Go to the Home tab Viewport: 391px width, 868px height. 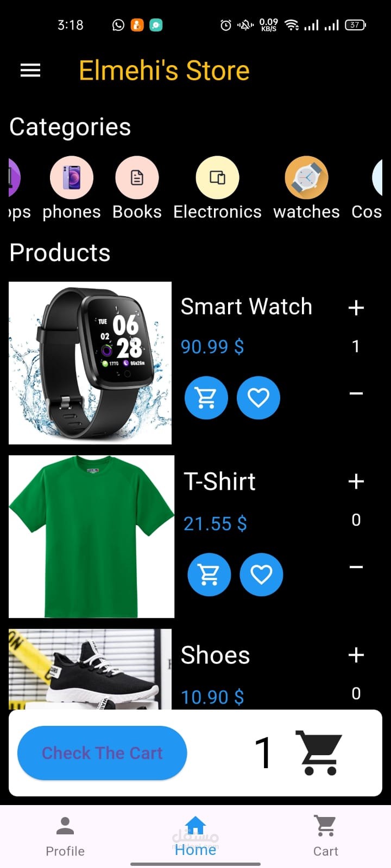coord(195,837)
